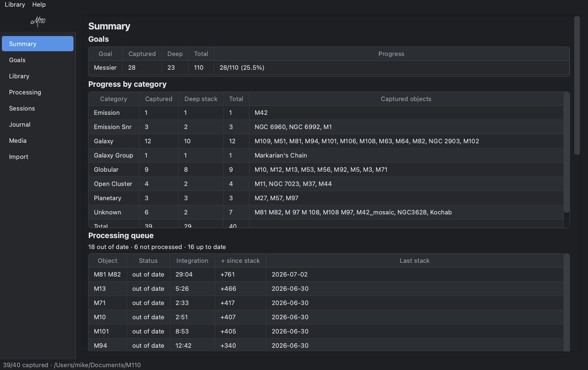This screenshot has width=588, height=370.
Task: Select the Planetary category cell
Action: 113,198
